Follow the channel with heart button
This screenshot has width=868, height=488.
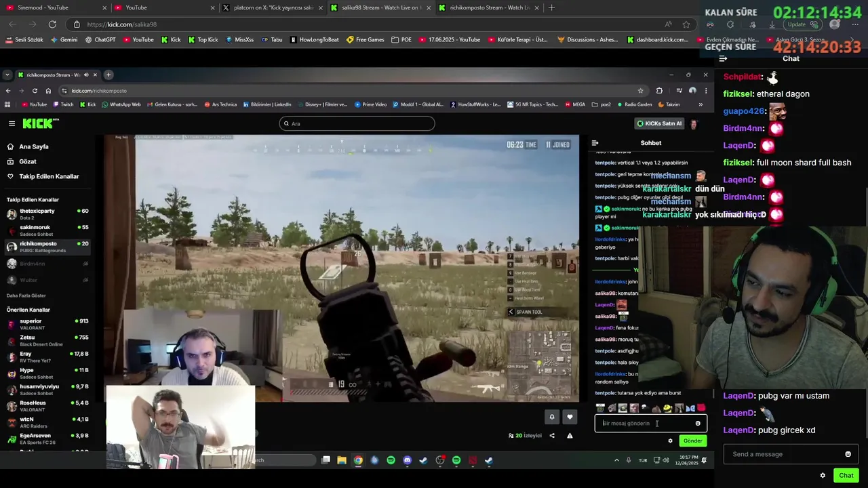[570, 417]
